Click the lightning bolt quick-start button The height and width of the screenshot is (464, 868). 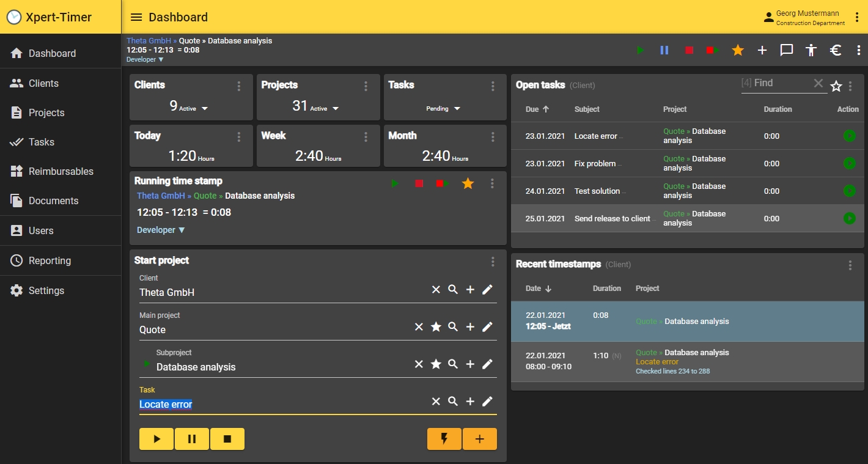(x=444, y=439)
